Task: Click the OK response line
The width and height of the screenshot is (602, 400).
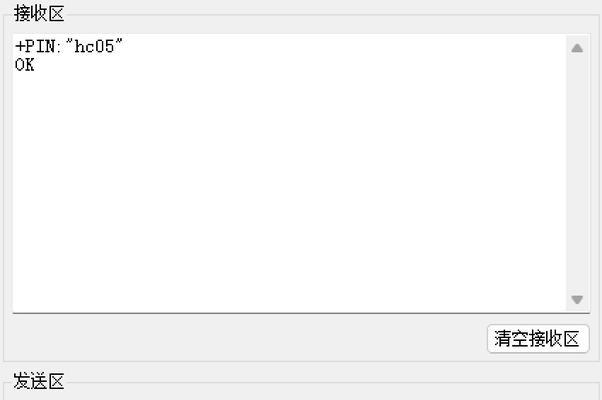Action: [25, 65]
